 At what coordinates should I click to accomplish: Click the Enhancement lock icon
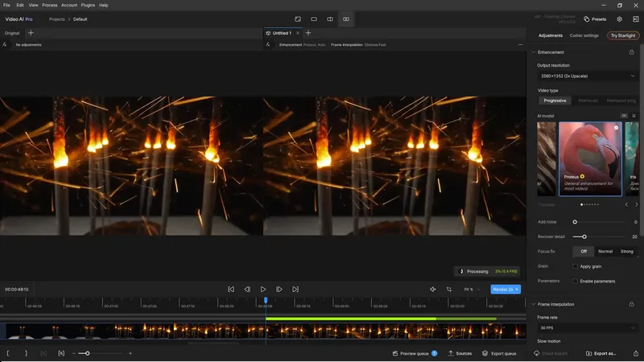[631, 52]
